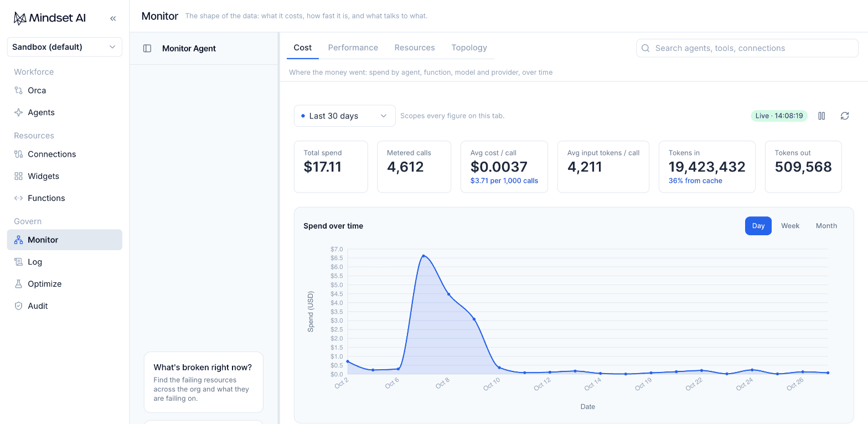Click the Spend over time heading

(333, 226)
